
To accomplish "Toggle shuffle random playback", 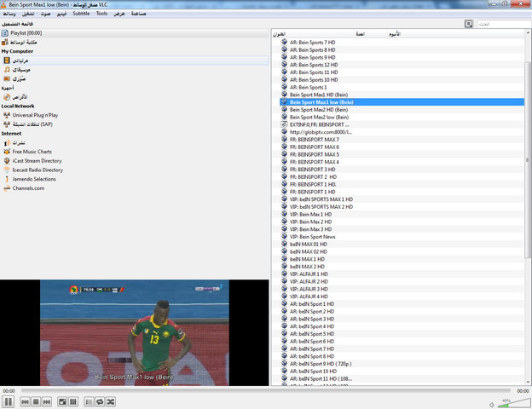I will 110,401.
